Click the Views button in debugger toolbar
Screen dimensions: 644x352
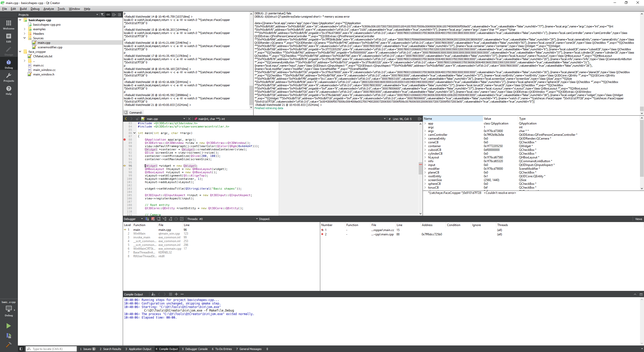(638, 219)
